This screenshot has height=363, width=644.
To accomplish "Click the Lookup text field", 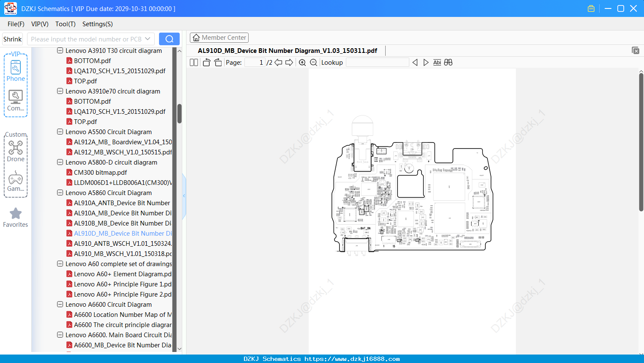I will click(378, 63).
